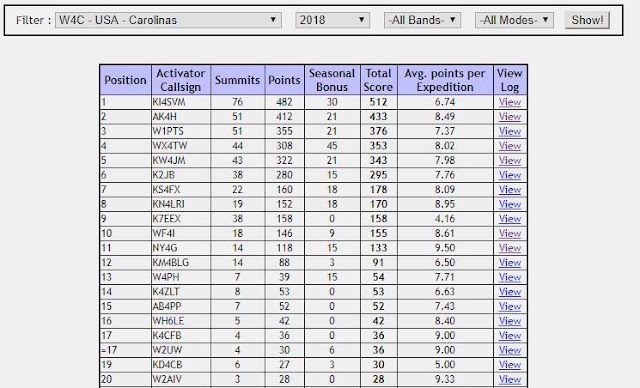
Task: Select callsign KM4BLG cell
Action: tap(181, 262)
